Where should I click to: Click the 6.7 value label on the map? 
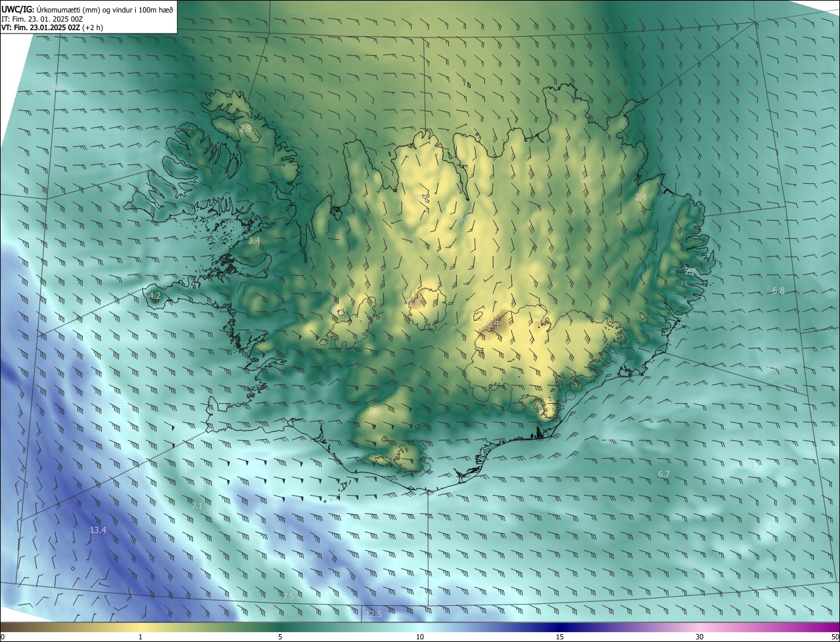coord(664,474)
